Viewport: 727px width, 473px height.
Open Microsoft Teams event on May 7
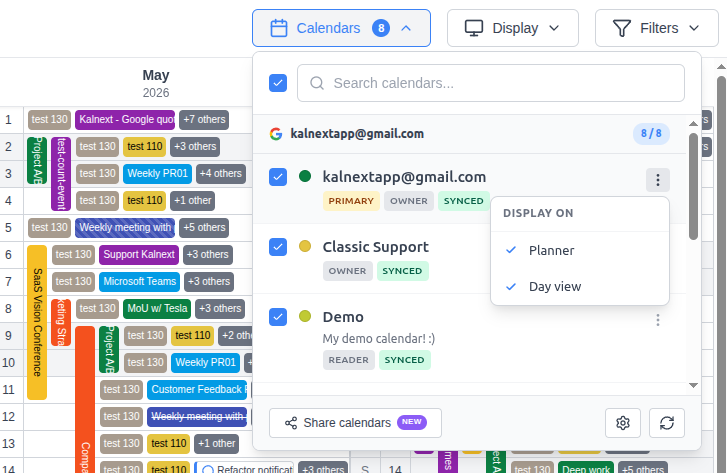pyautogui.click(x=139, y=281)
